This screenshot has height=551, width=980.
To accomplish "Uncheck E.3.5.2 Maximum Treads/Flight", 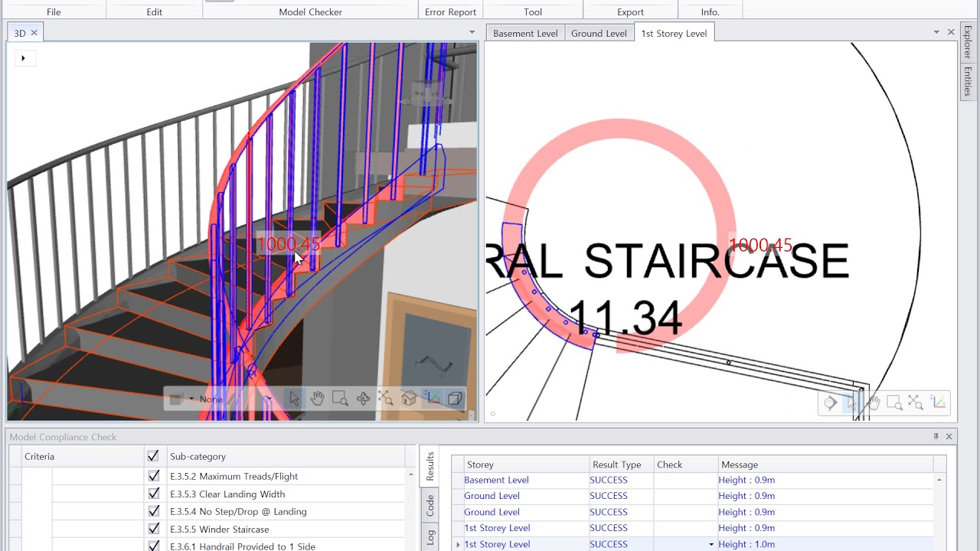I will (153, 476).
